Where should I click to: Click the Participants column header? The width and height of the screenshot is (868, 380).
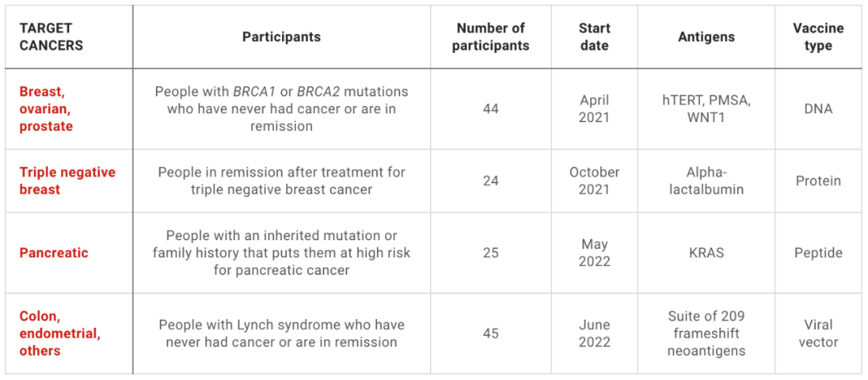282,37
